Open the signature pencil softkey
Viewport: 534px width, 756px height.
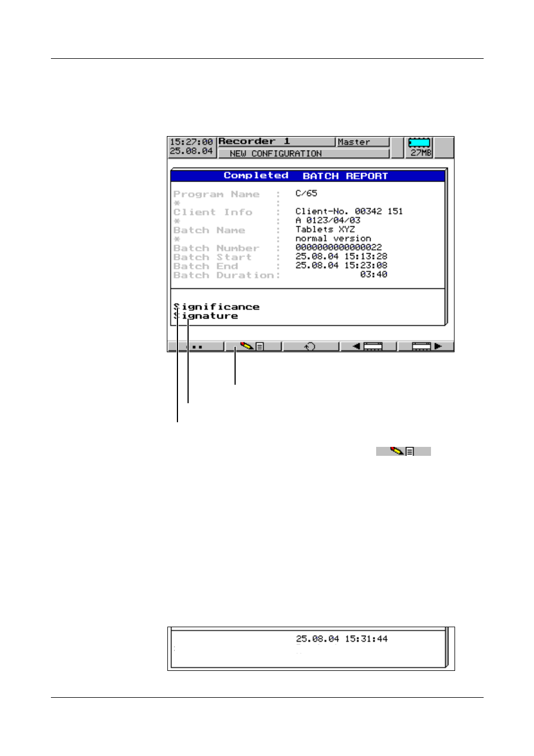253,347
